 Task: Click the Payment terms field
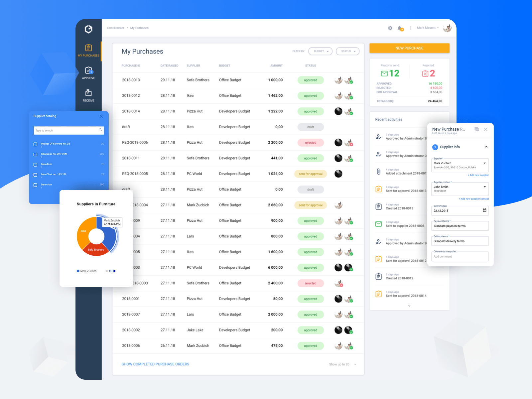(x=460, y=226)
